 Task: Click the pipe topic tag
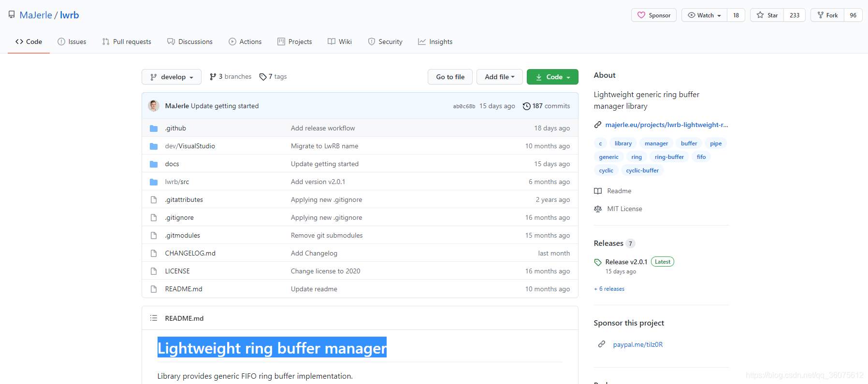716,143
